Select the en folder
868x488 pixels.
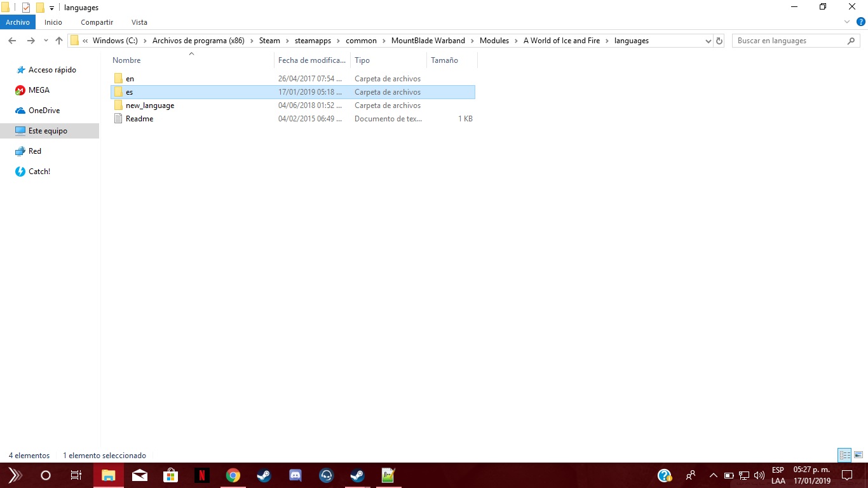click(x=292, y=79)
